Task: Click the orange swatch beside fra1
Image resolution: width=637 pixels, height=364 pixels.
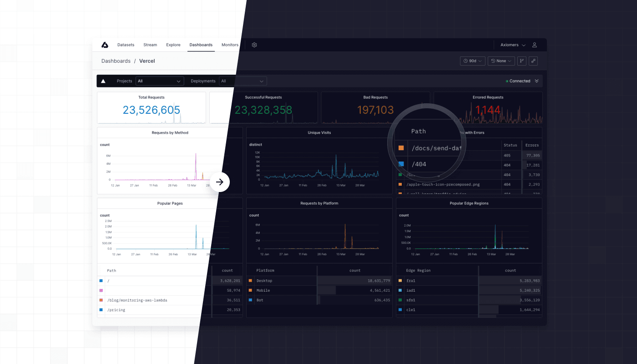Action: click(400, 281)
